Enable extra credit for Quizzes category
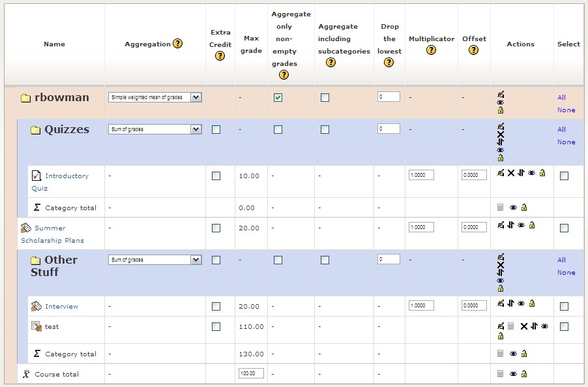Screen dimensions: 588x387 click(216, 130)
